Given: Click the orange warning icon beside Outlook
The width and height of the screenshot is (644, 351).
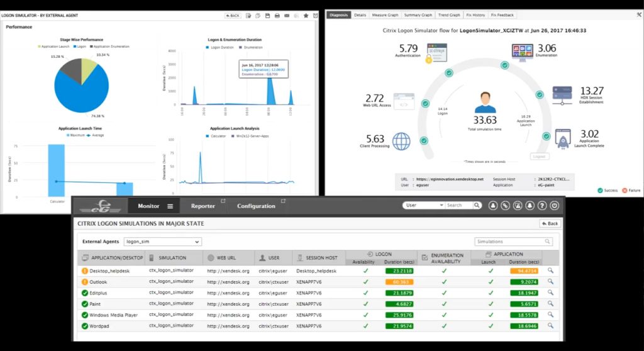Looking at the screenshot, I should point(85,282).
